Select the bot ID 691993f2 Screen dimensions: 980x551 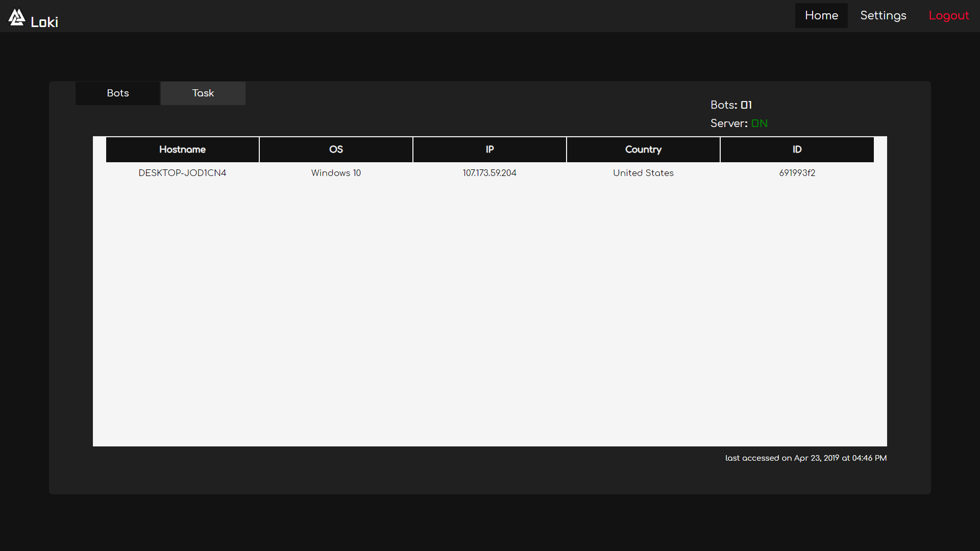pos(797,173)
